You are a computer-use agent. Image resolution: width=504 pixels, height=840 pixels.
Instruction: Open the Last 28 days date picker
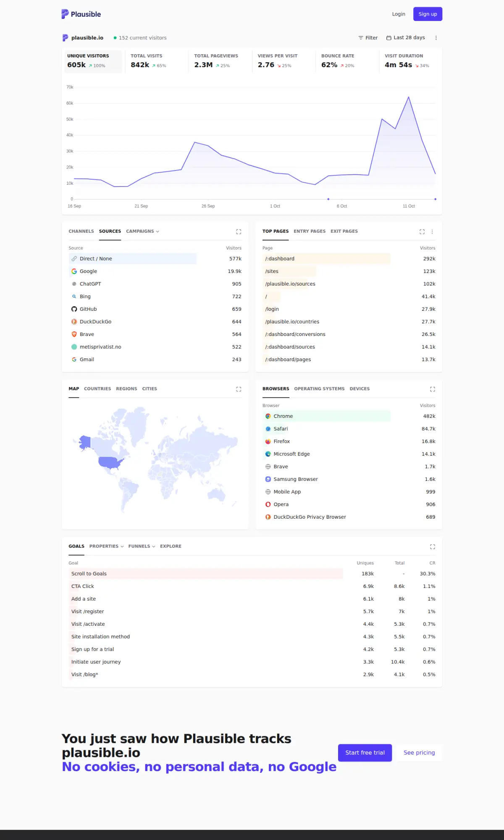(406, 38)
